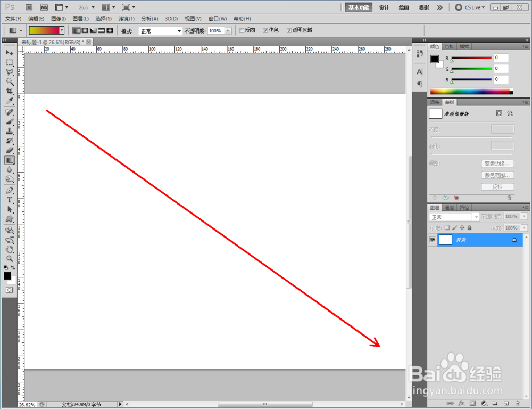The width and height of the screenshot is (532, 409).
Task: Expand more workspaces chevron
Action: click(440, 7)
